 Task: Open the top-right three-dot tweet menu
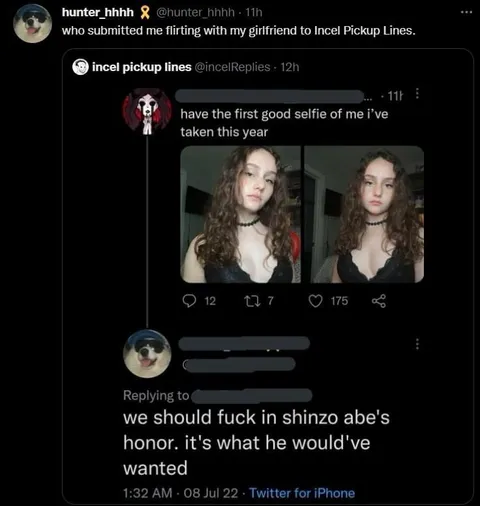coord(466,12)
